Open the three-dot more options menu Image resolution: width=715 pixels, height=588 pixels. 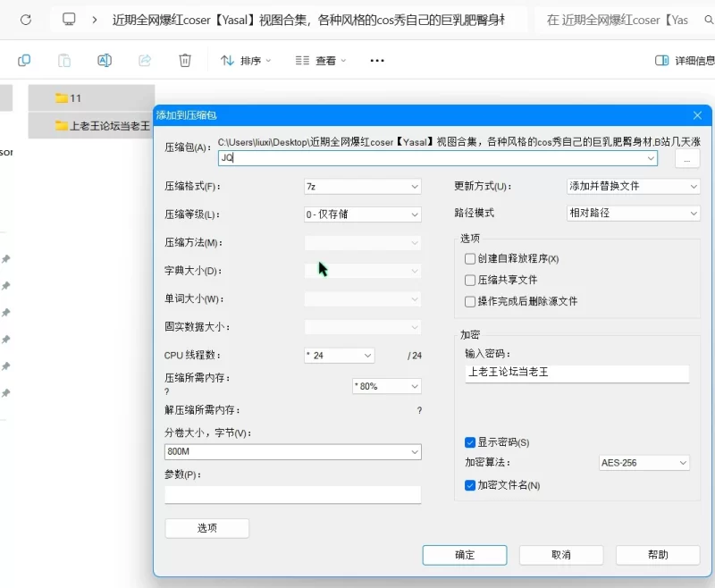[377, 61]
